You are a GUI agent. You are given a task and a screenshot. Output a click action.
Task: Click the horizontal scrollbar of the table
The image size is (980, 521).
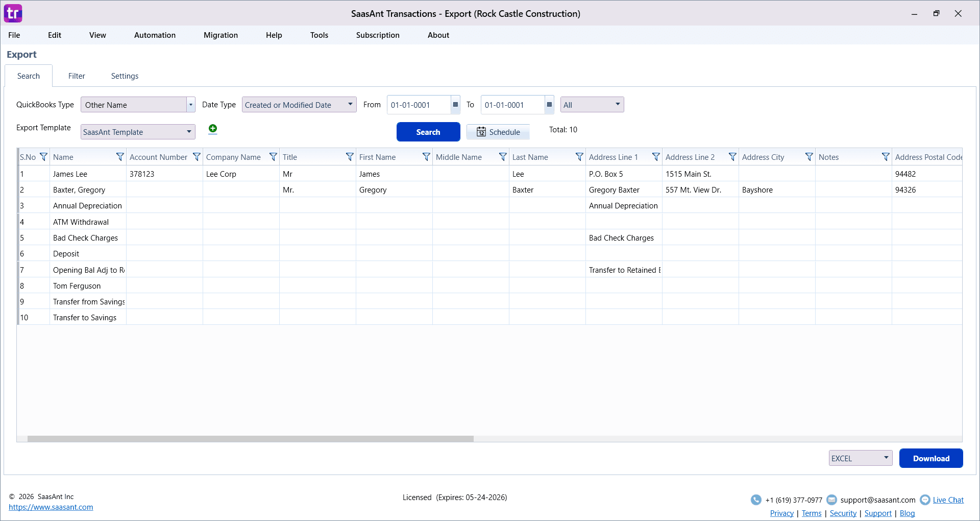coord(250,439)
